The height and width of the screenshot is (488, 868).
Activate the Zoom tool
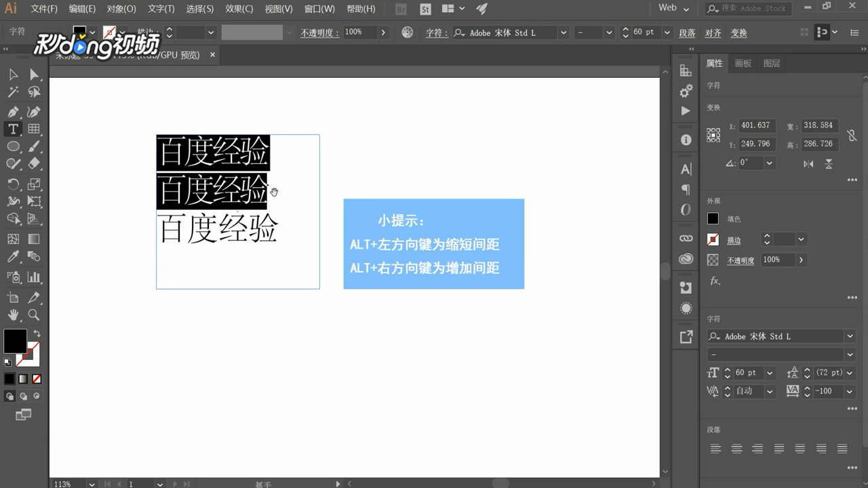[x=31, y=314]
